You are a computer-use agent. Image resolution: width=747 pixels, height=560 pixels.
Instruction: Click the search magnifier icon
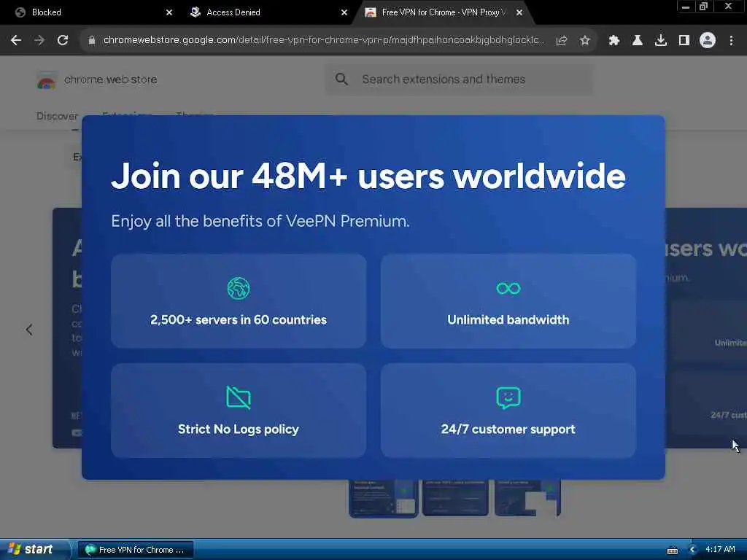click(x=341, y=79)
